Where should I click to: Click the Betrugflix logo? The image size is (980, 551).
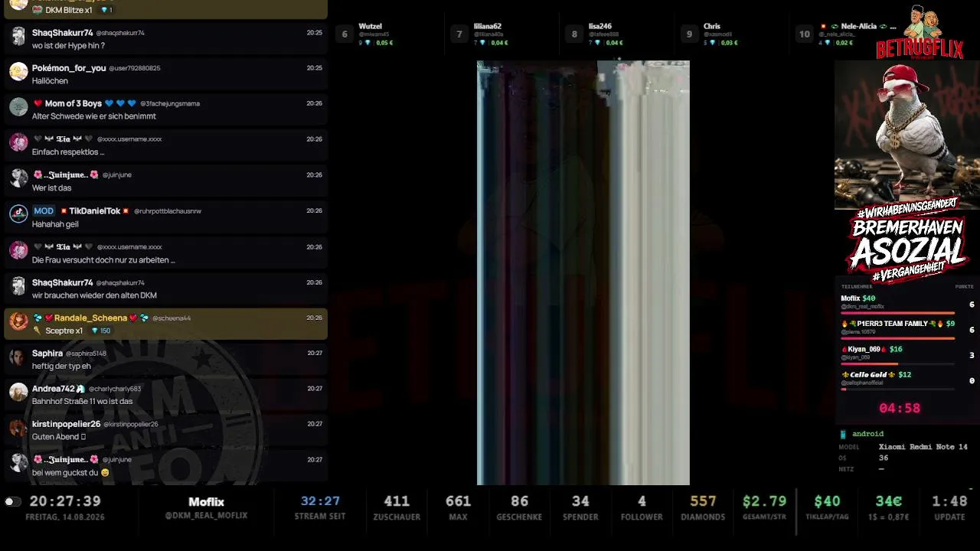[920, 31]
